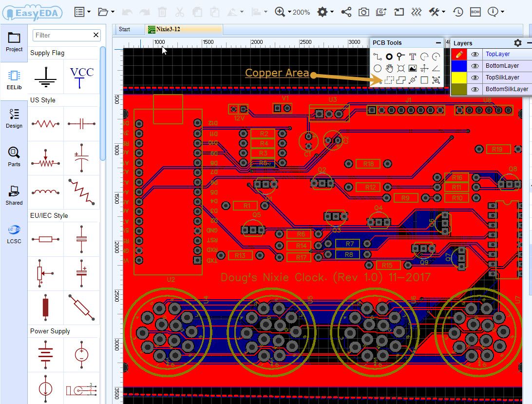The height and width of the screenshot is (404, 532).
Task: Take a snapshot with the camera icon
Action: pos(363,12)
